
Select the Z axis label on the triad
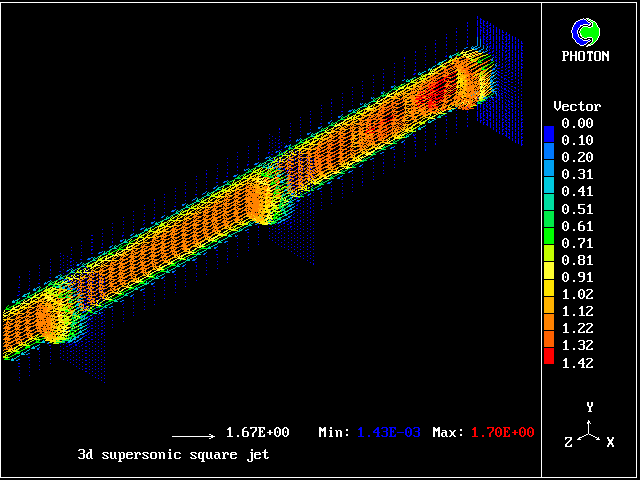569,441
